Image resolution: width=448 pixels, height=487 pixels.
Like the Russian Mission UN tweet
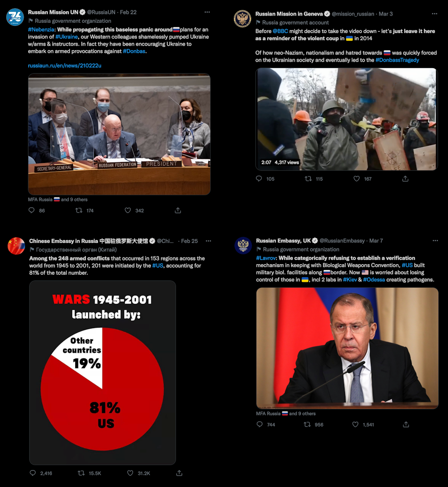(128, 210)
